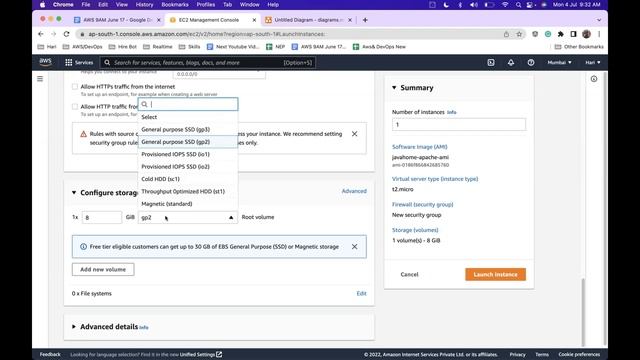
Task: Pick the Select placeholder option
Action: coord(188,117)
